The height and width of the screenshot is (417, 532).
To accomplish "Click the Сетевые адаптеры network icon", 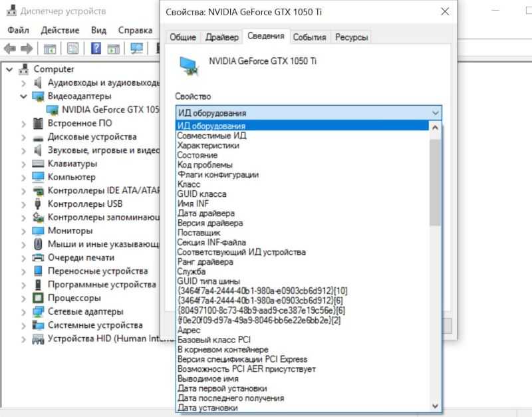I will (x=38, y=311).
